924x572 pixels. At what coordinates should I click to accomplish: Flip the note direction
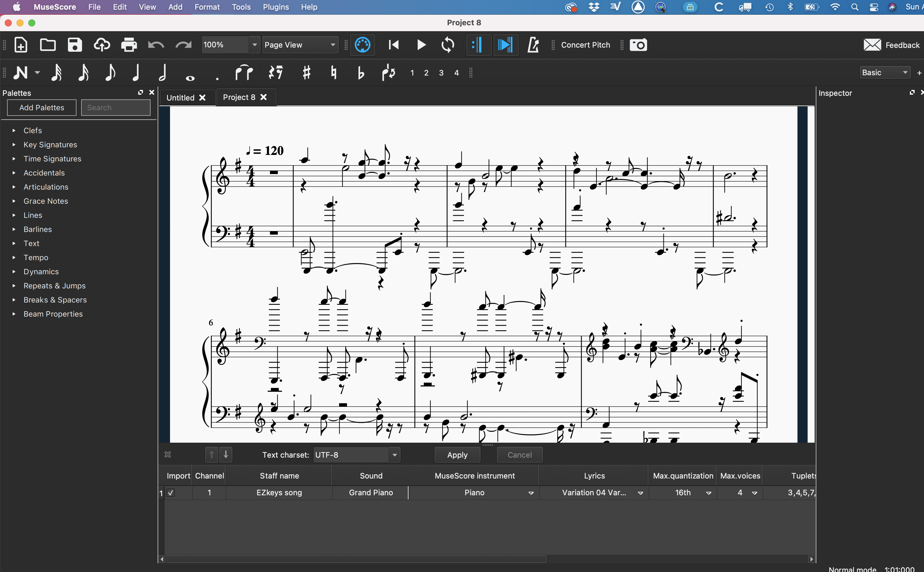coord(388,72)
